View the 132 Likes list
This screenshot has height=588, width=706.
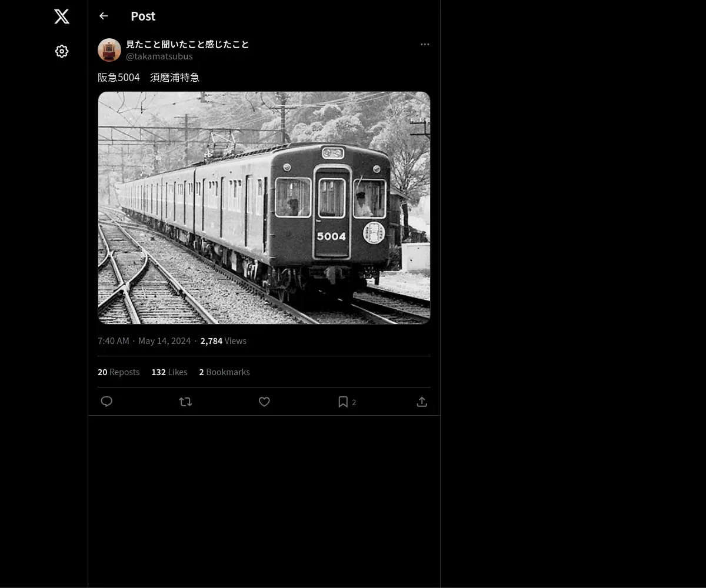(169, 372)
